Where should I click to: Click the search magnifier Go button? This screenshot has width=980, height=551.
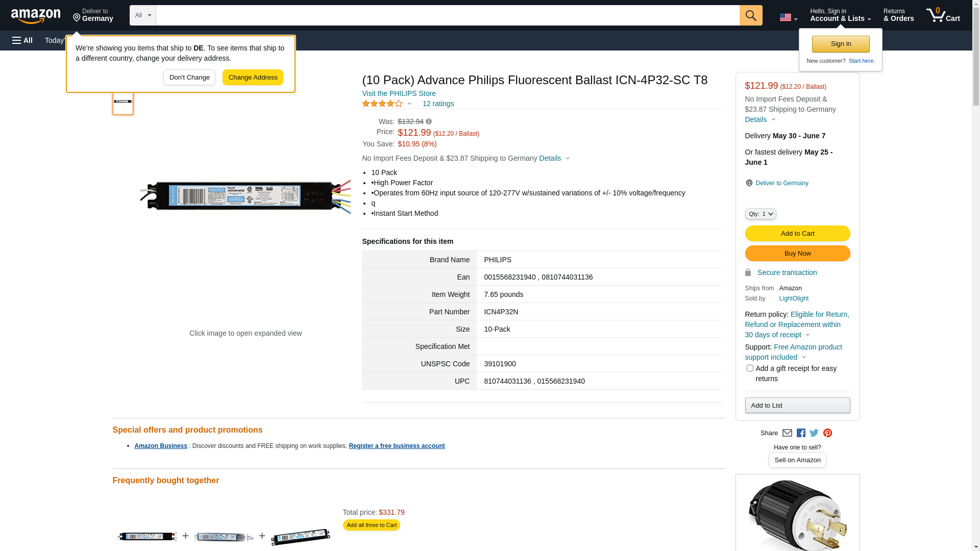coord(750,15)
